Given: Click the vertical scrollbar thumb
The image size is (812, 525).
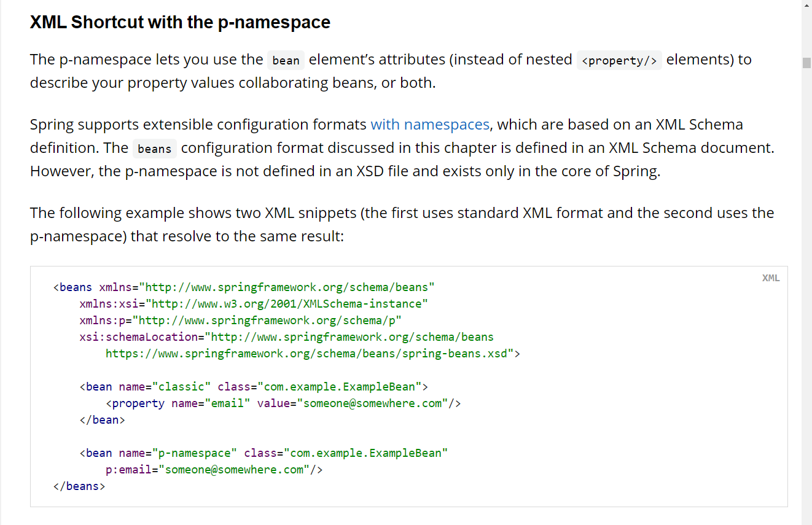Looking at the screenshot, I should tap(806, 63).
